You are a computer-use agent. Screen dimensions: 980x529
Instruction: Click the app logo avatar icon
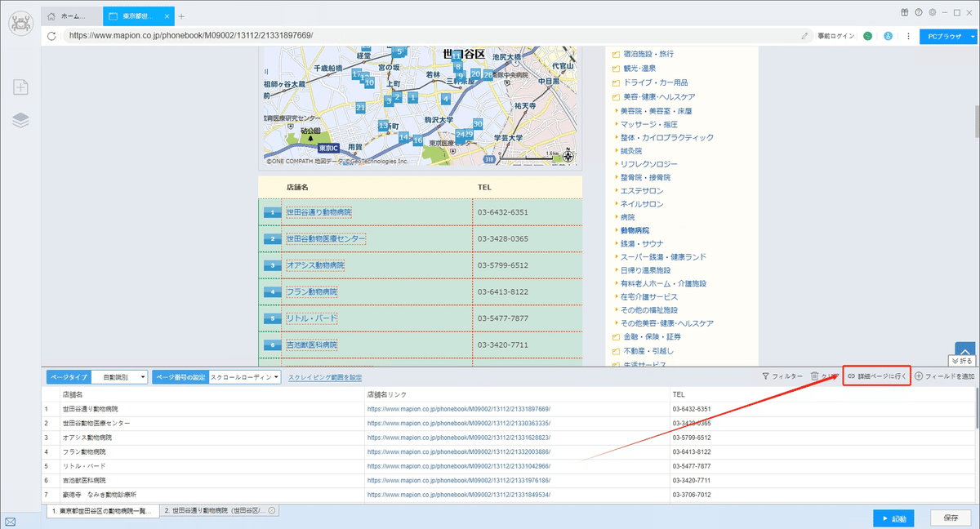20,22
